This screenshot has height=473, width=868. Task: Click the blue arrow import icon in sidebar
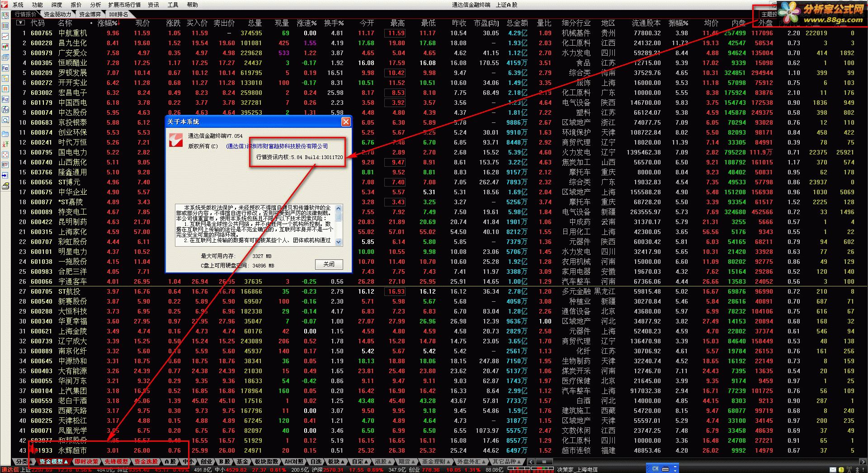pyautogui.click(x=5, y=175)
